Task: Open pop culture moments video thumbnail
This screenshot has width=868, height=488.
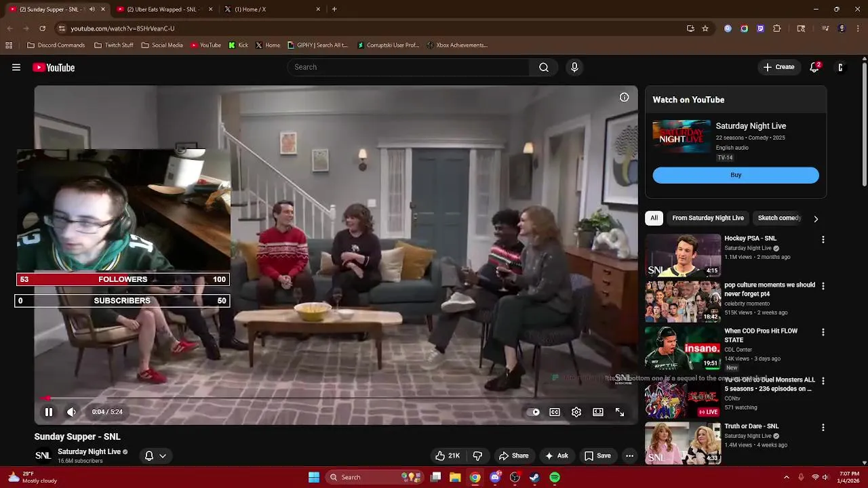Action: pyautogui.click(x=683, y=302)
